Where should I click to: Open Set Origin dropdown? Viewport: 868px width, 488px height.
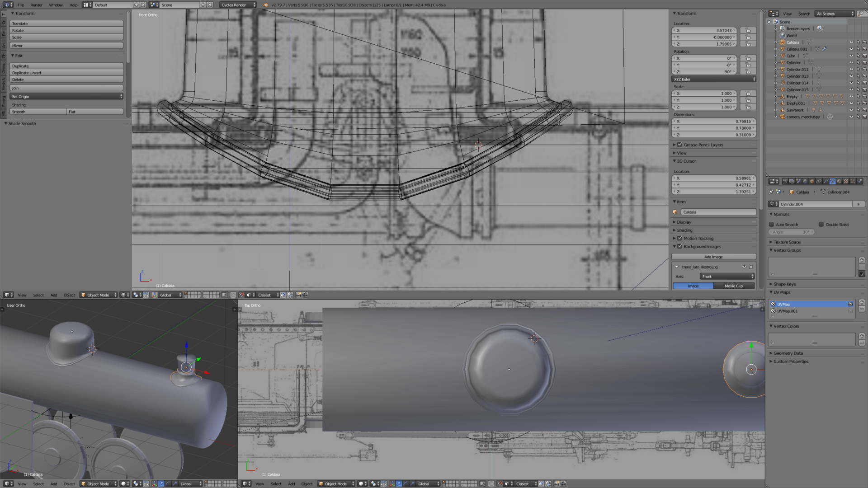pos(66,97)
